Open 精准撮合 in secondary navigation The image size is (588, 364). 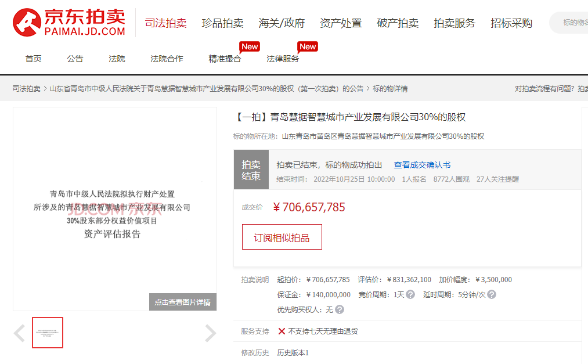point(225,59)
